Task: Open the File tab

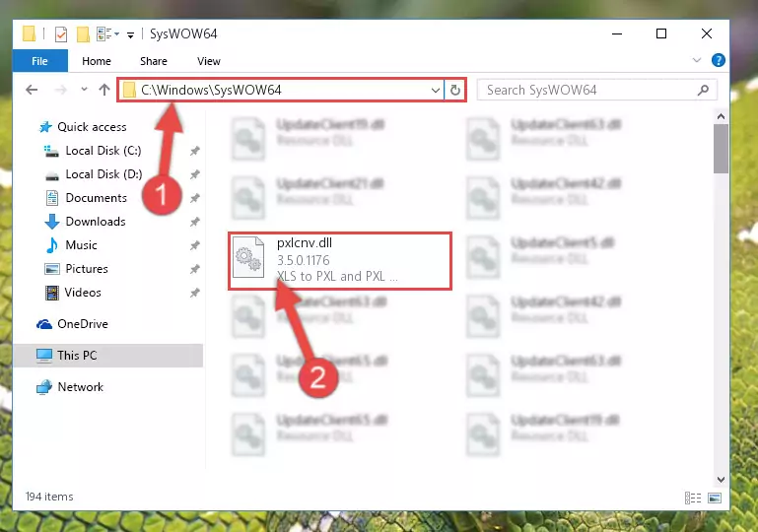Action: click(39, 61)
